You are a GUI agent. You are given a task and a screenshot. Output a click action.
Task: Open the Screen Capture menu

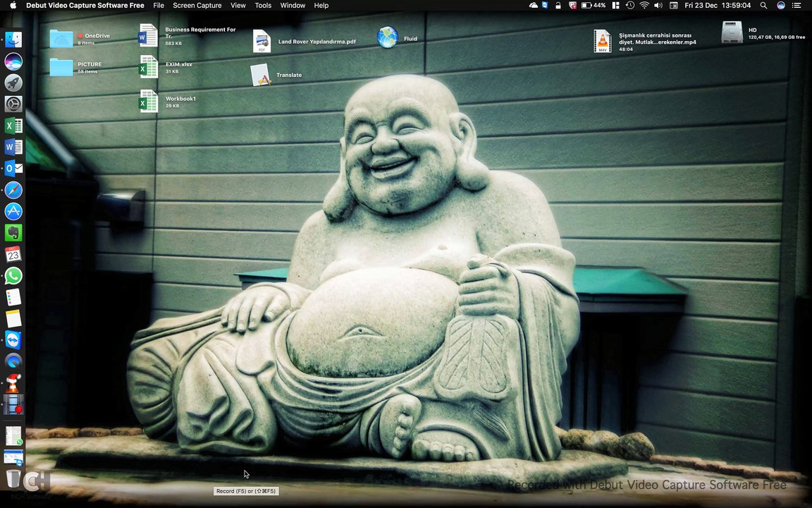197,5
